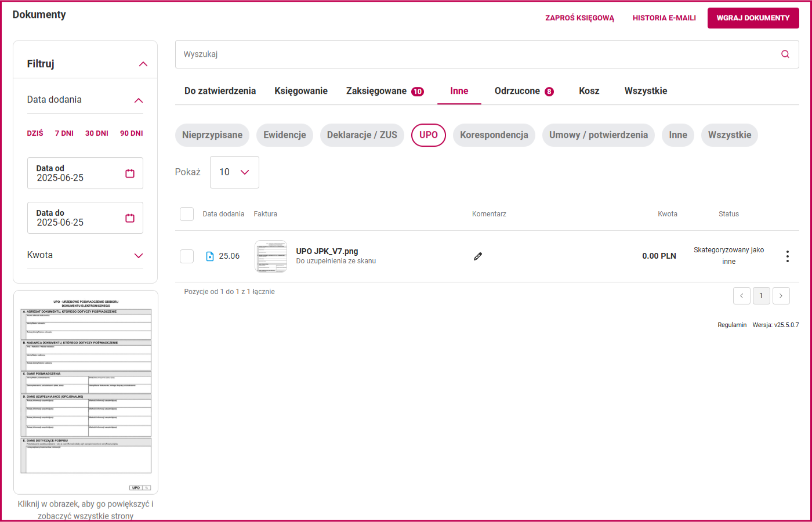
Task: Open three-dot menu for UPO JPK_V7.png row
Action: pyautogui.click(x=787, y=256)
